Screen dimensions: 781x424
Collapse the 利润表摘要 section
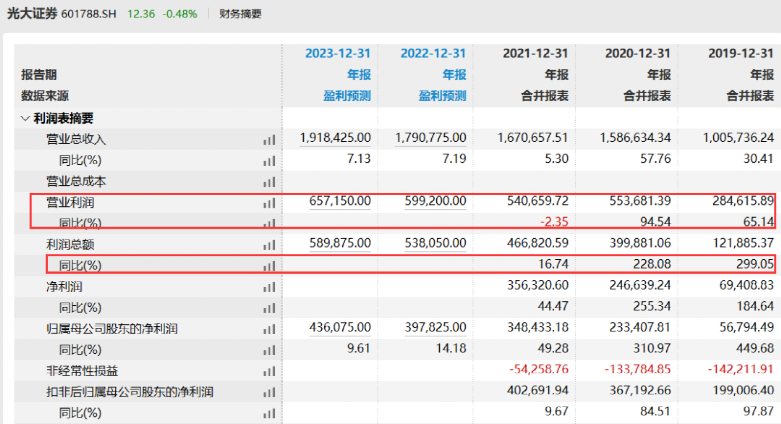25,119
